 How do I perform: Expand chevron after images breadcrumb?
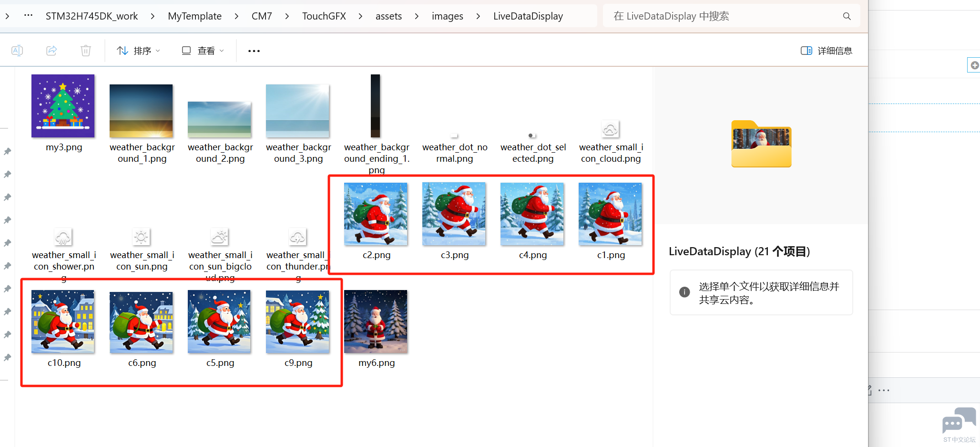pyautogui.click(x=478, y=16)
